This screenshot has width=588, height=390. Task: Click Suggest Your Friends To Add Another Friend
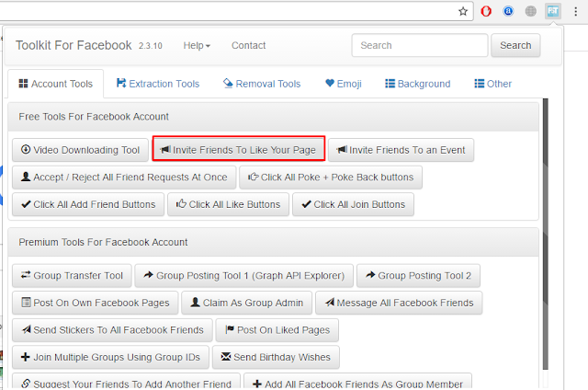pyautogui.click(x=127, y=382)
